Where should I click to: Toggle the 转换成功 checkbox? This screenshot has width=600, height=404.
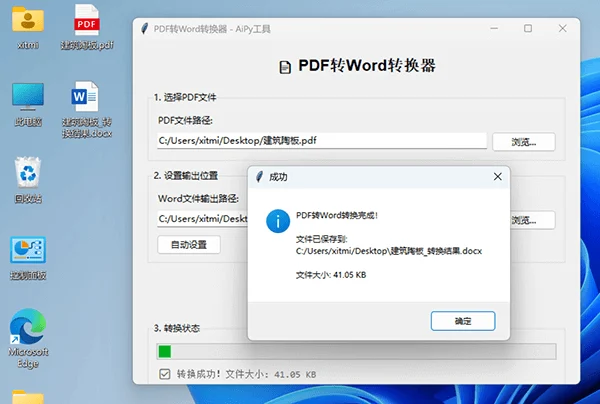tap(165, 374)
